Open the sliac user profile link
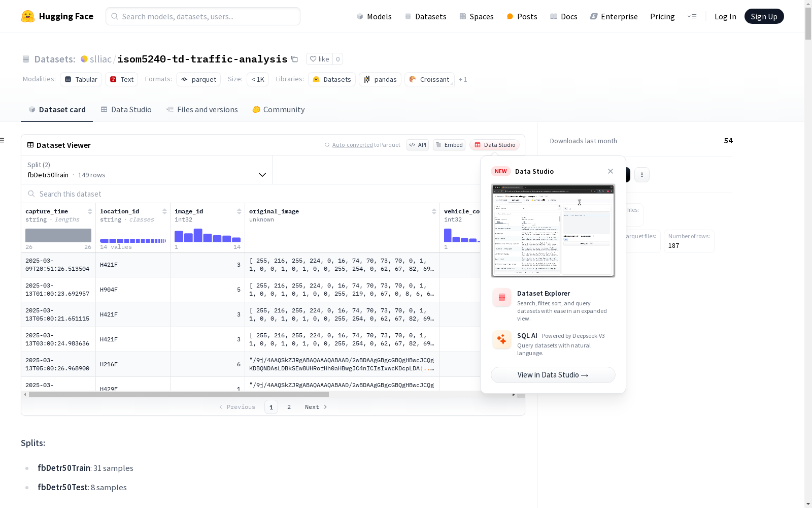The height and width of the screenshot is (508, 812). click(100, 59)
